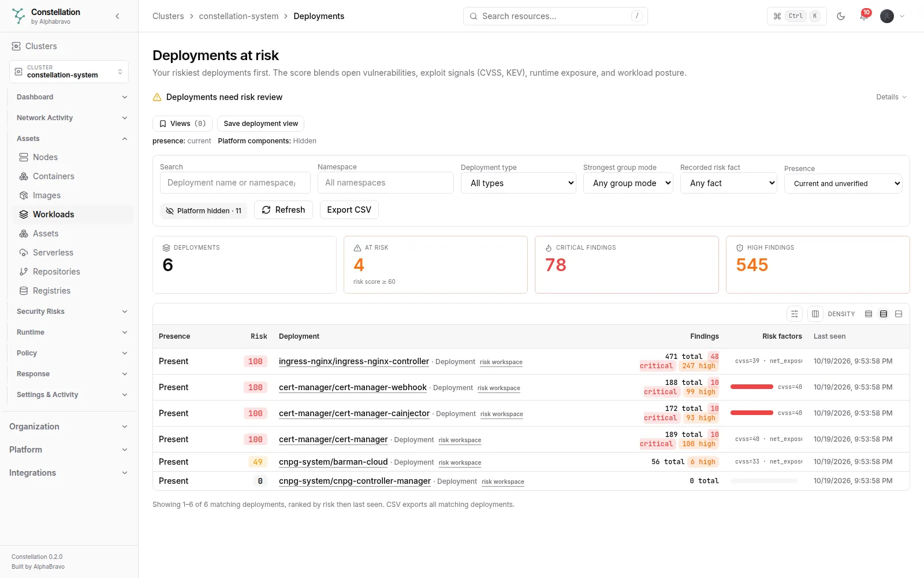Collapse the sidebar with the chevron icon
Screen dimensions: 924x578
pyautogui.click(x=117, y=16)
